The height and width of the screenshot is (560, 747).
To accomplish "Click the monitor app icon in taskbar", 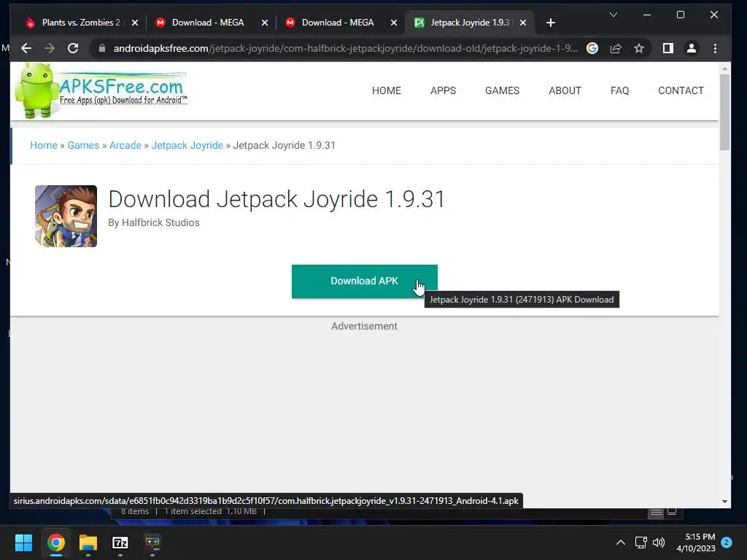I will pyautogui.click(x=152, y=542).
